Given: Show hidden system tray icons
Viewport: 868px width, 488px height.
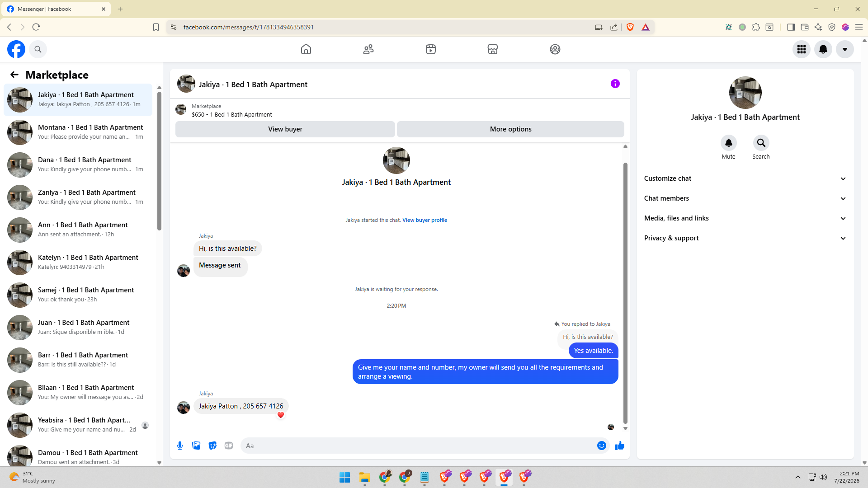Looking at the screenshot, I should [x=798, y=477].
